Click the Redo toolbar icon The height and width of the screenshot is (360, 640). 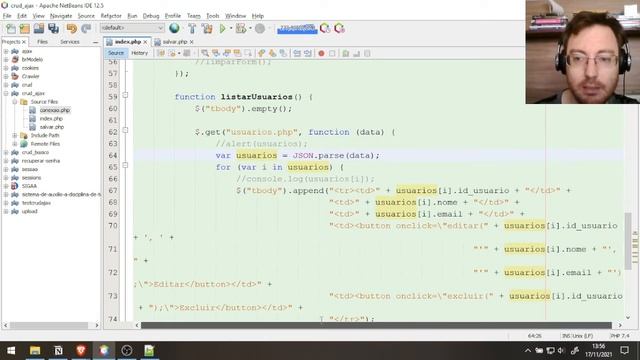point(86,29)
